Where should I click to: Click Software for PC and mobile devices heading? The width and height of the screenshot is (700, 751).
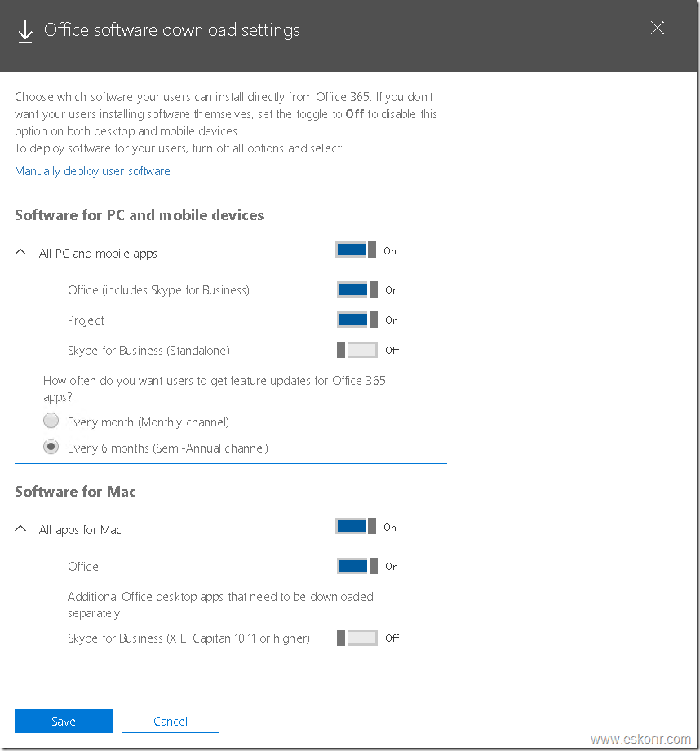[x=140, y=215]
